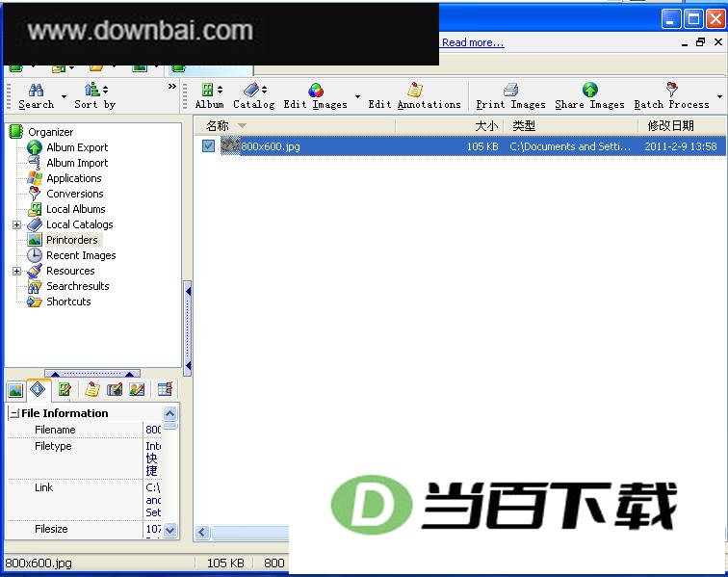
Task: Follow the Read more... link
Action: (473, 42)
